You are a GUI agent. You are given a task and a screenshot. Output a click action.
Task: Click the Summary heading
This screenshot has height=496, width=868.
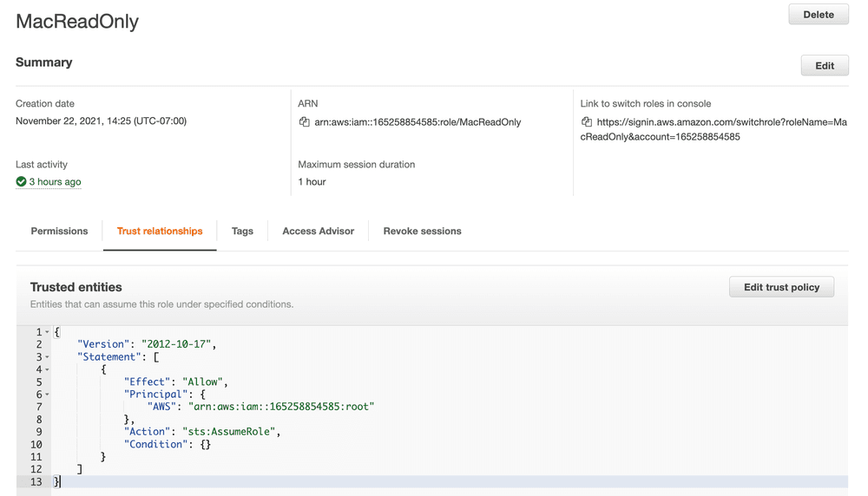click(x=43, y=62)
